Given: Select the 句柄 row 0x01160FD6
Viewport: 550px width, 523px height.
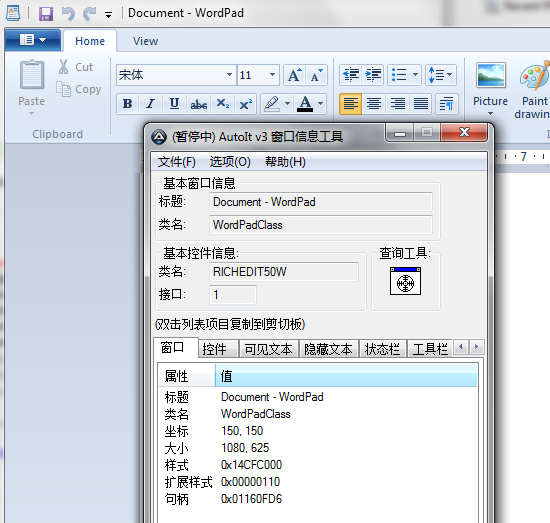Looking at the screenshot, I should coord(318,499).
